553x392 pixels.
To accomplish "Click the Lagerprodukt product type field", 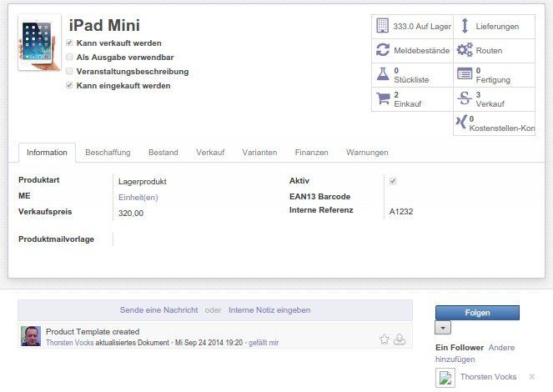I will pyautogui.click(x=143, y=180).
